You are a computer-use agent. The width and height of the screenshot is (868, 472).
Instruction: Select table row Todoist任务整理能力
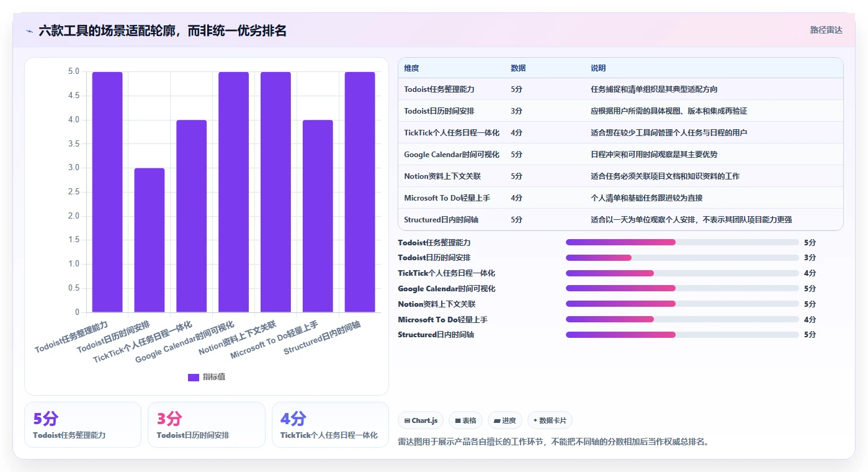point(620,89)
